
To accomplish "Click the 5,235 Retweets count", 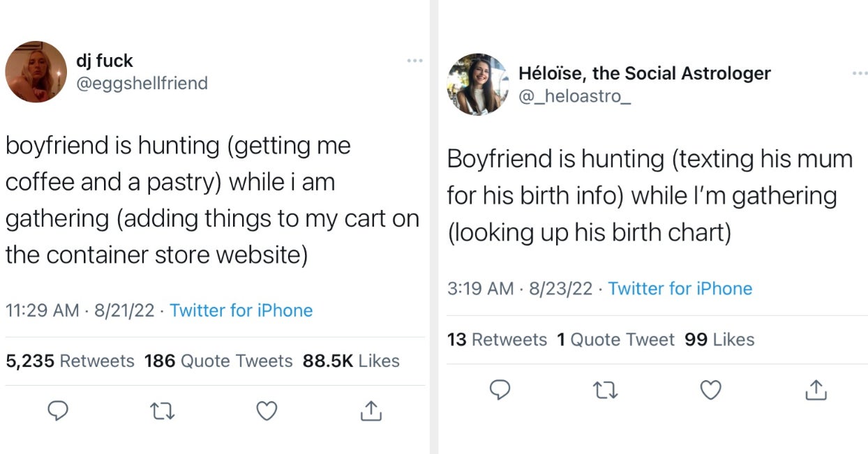I will [69, 361].
